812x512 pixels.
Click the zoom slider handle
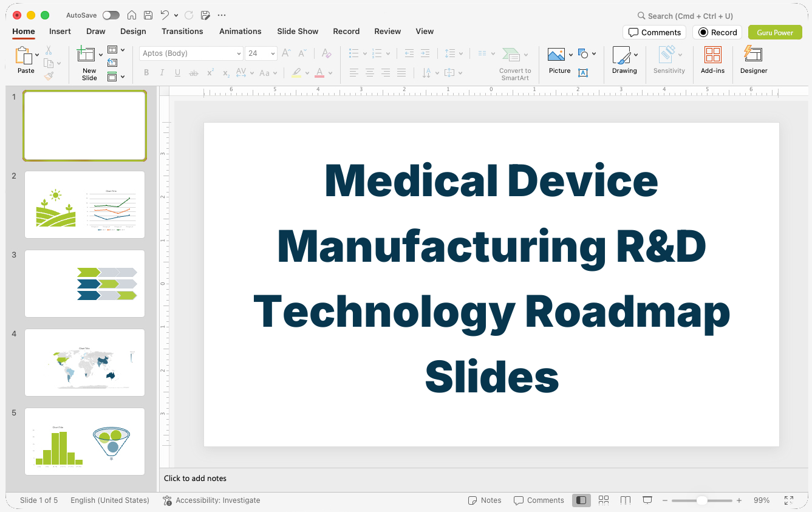(702, 500)
